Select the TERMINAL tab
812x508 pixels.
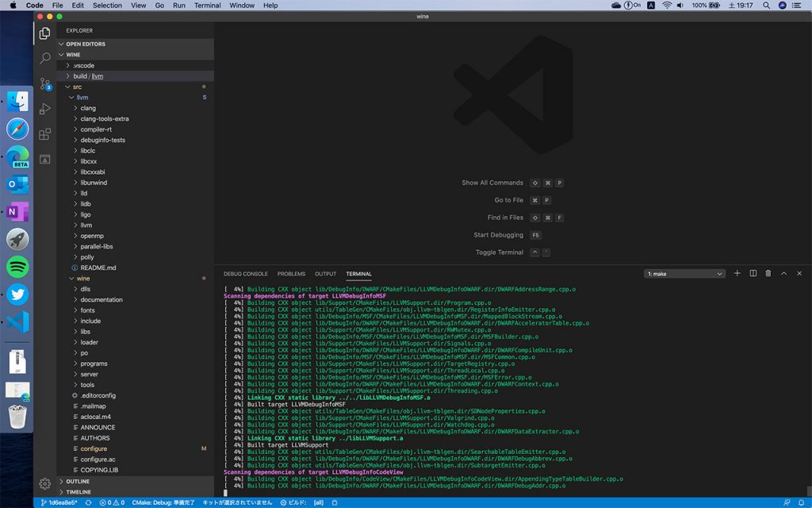pos(359,274)
